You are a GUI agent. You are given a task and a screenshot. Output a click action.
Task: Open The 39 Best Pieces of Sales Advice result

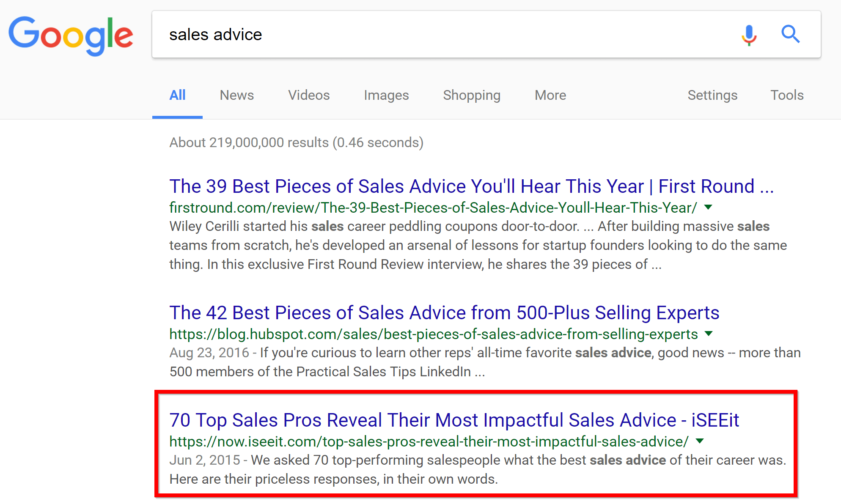click(x=472, y=186)
